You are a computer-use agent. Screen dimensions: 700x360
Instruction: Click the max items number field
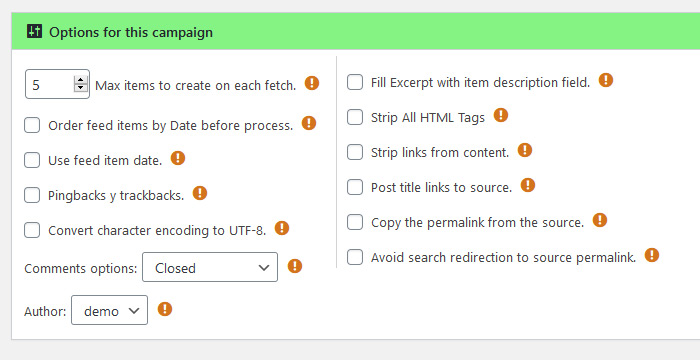[57, 84]
